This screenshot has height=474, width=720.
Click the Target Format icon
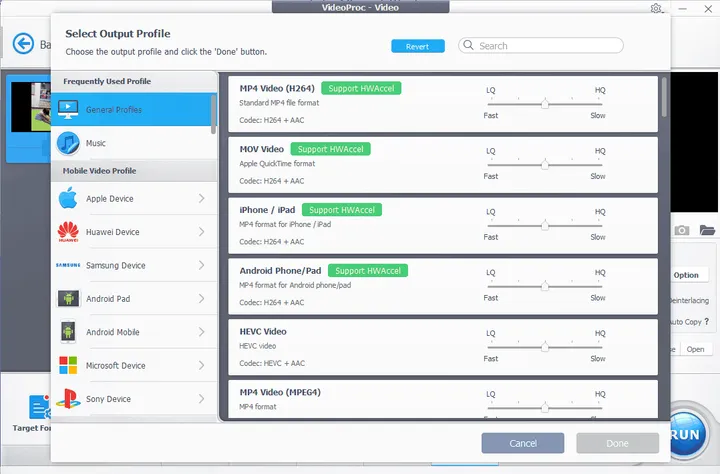[x=39, y=407]
